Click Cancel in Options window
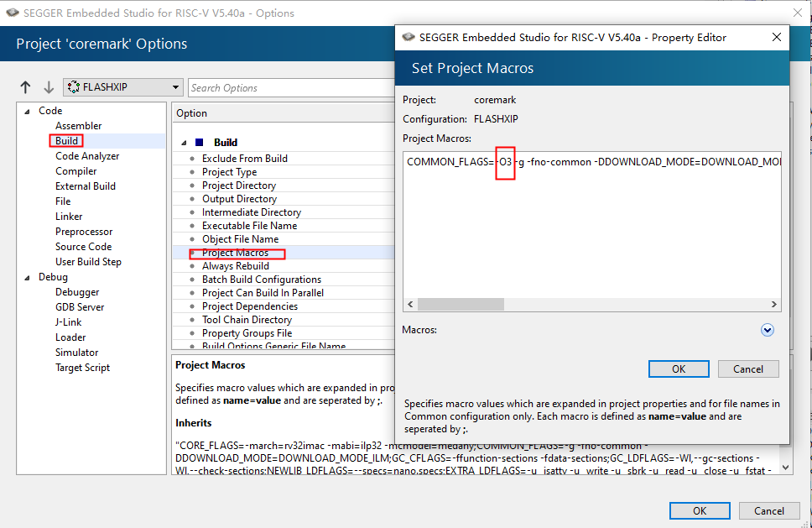812x528 pixels. tap(769, 511)
